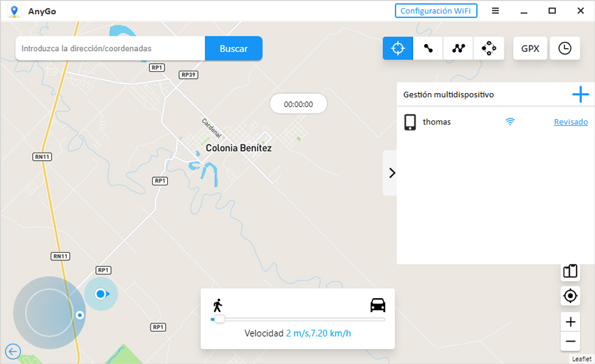
Task: Zoom in on the map
Action: tap(570, 322)
